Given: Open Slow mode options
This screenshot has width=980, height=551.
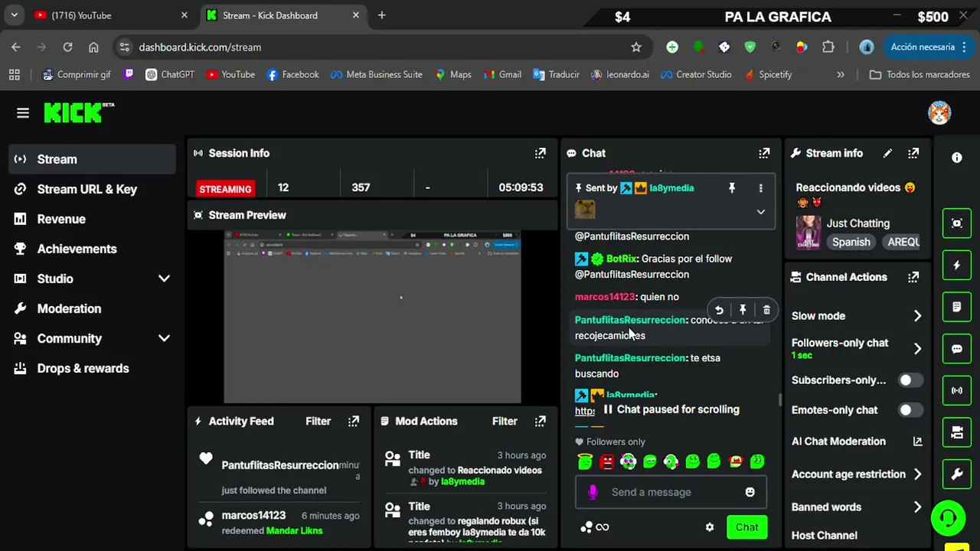Looking at the screenshot, I should coord(857,316).
